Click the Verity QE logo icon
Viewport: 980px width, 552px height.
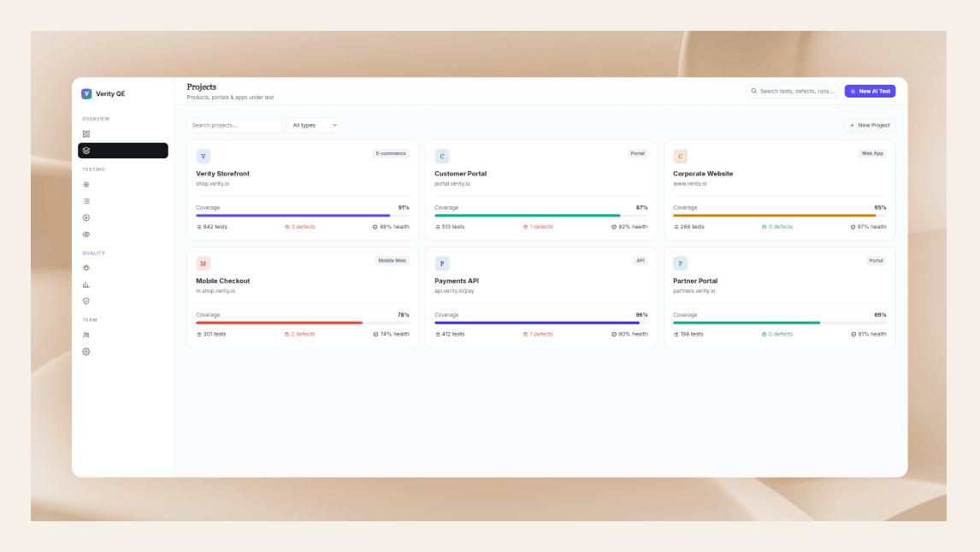(86, 94)
